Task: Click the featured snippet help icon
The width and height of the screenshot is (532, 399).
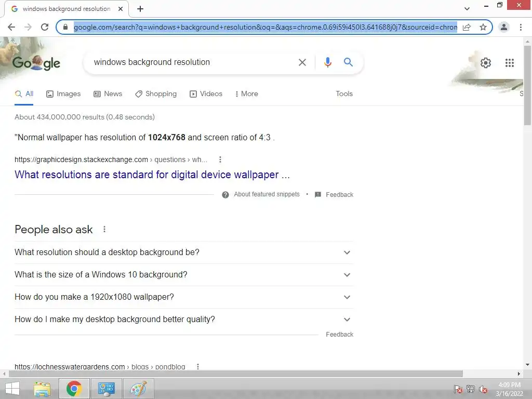Action: (x=225, y=195)
